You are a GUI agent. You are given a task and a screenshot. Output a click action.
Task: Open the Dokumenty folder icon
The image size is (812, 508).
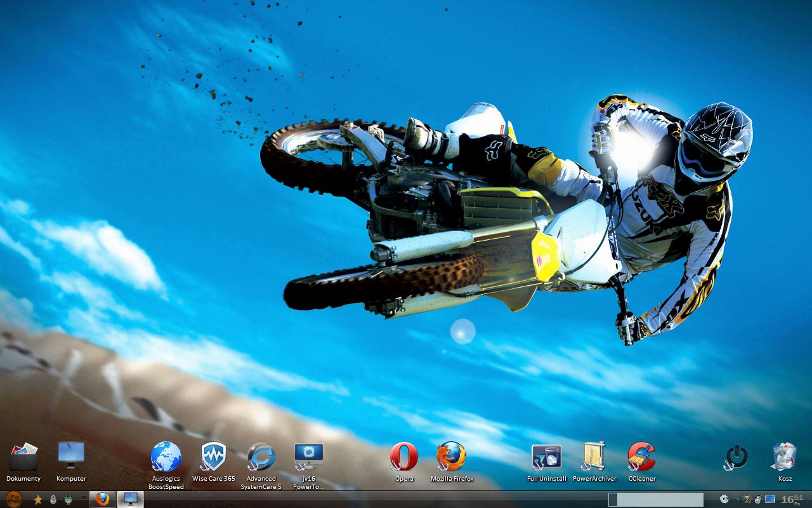click(23, 458)
